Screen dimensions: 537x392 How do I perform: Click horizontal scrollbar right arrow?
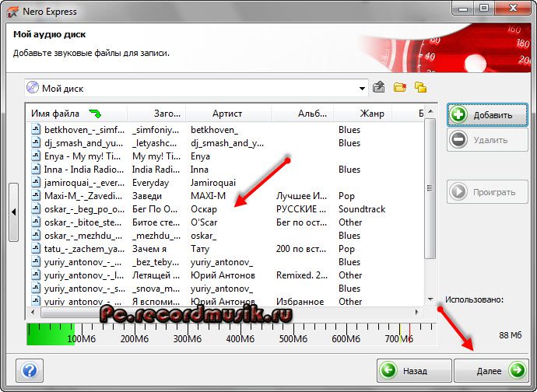click(417, 312)
